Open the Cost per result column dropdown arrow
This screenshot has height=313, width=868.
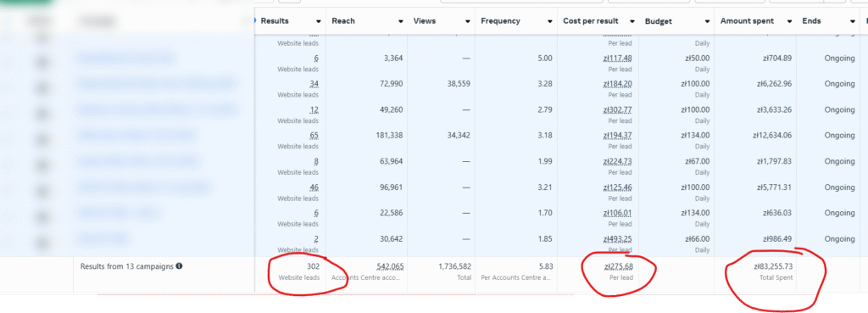(632, 21)
